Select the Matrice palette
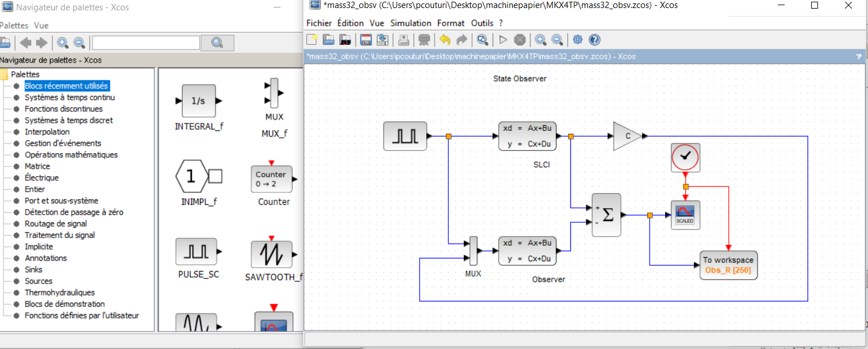The height and width of the screenshot is (349, 868). click(x=37, y=166)
